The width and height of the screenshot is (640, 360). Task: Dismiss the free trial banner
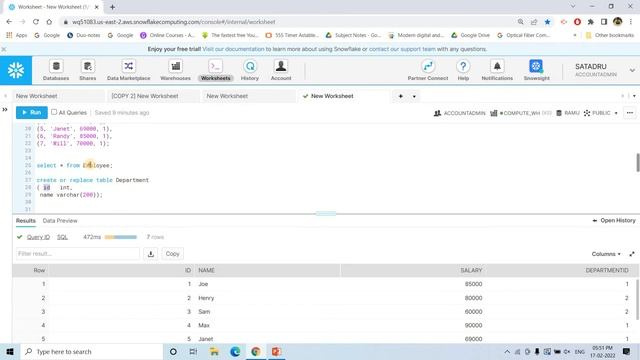4,49
